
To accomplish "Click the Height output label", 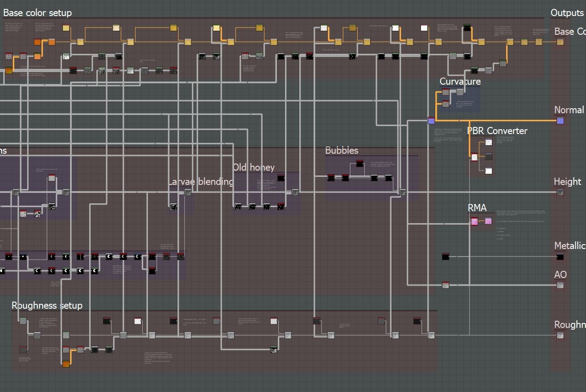I will coord(567,182).
